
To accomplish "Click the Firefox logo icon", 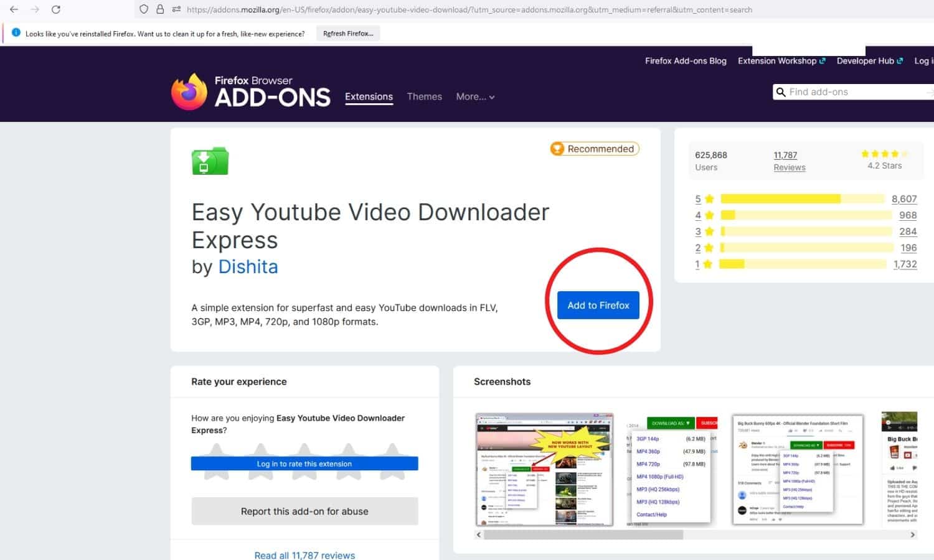I will [x=189, y=91].
